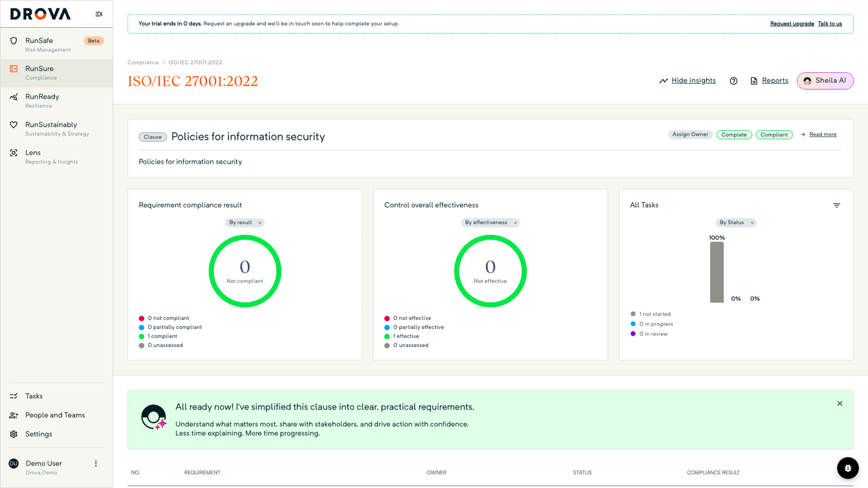The width and height of the screenshot is (868, 488).
Task: Click the 100% not started bar
Action: coord(717,272)
